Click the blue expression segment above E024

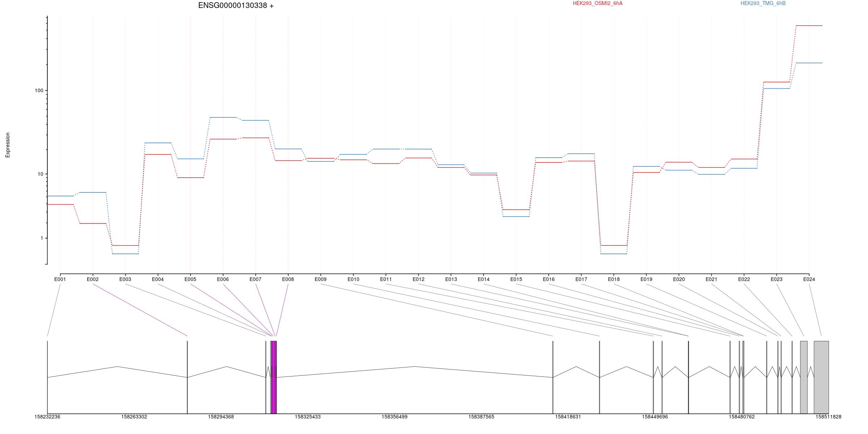click(x=809, y=63)
